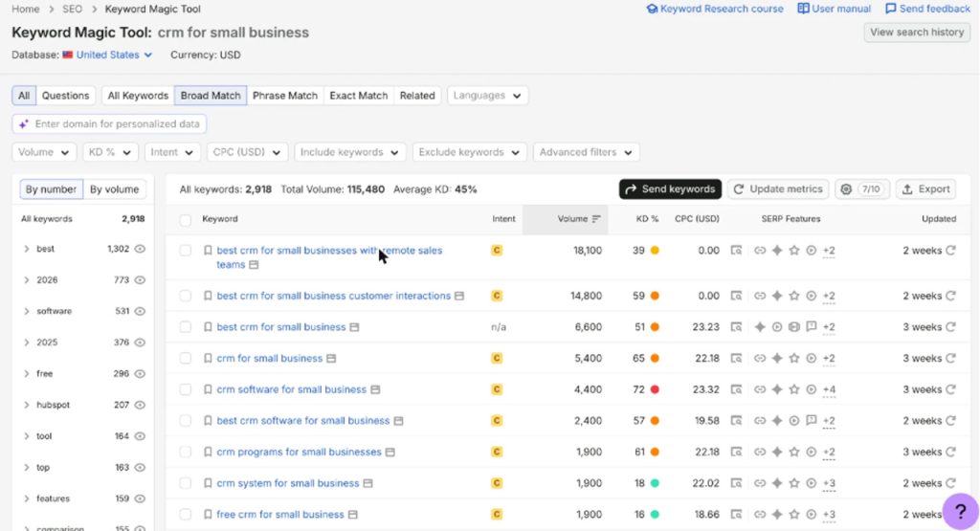
Task: Show +4 SERP features for crm software row
Action: (829, 389)
